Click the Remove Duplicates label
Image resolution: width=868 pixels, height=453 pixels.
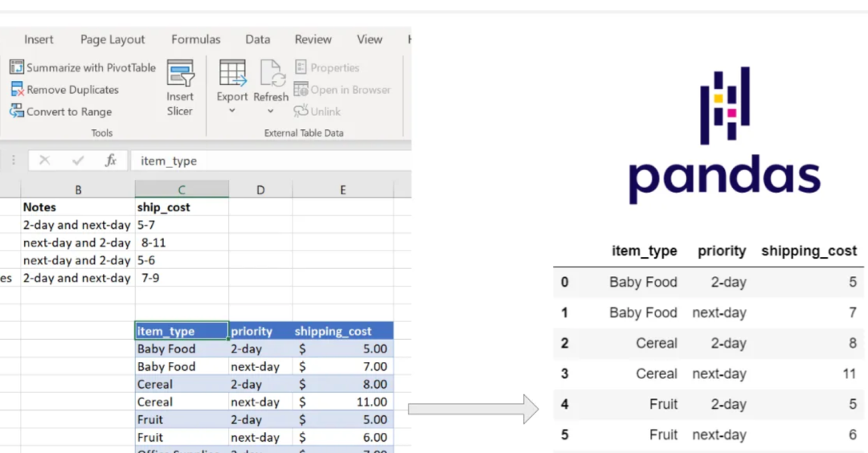tap(72, 90)
